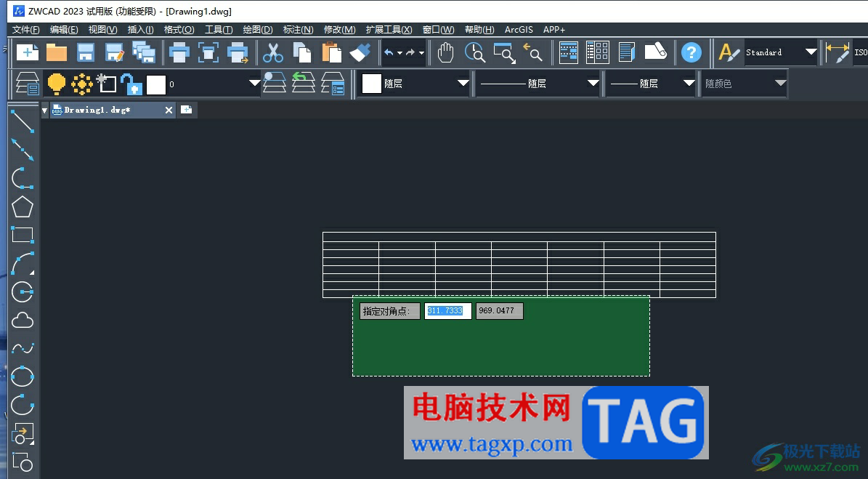Click the ByLayer color white swatch
This screenshot has height=479, width=868.
tap(371, 84)
